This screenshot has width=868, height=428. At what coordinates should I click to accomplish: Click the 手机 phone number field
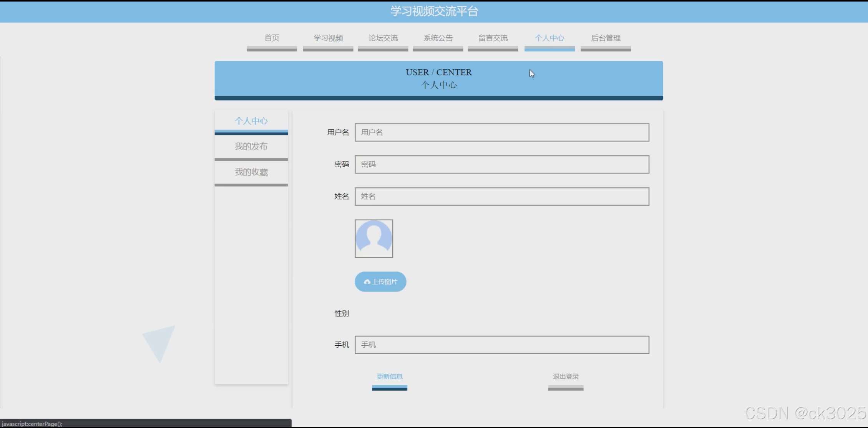click(x=501, y=345)
